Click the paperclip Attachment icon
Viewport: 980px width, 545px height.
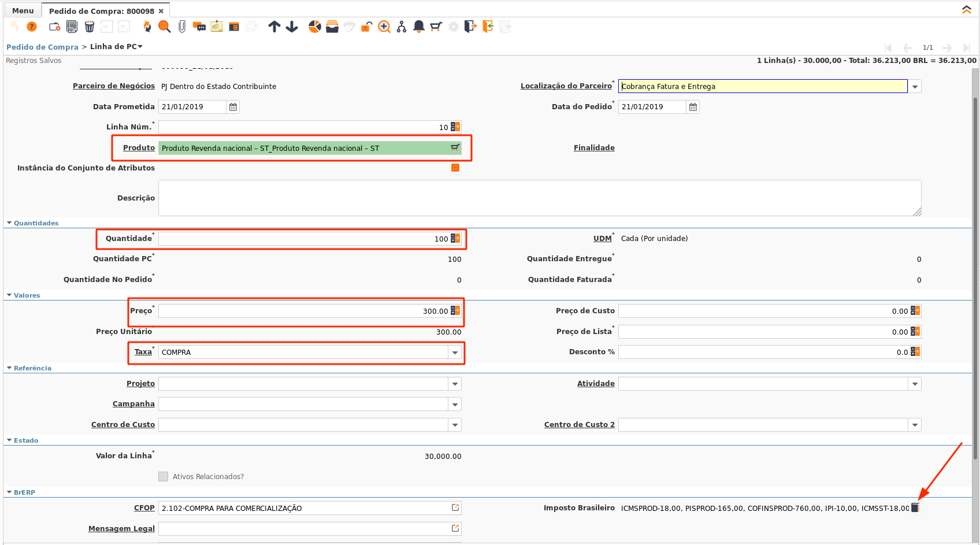182,27
